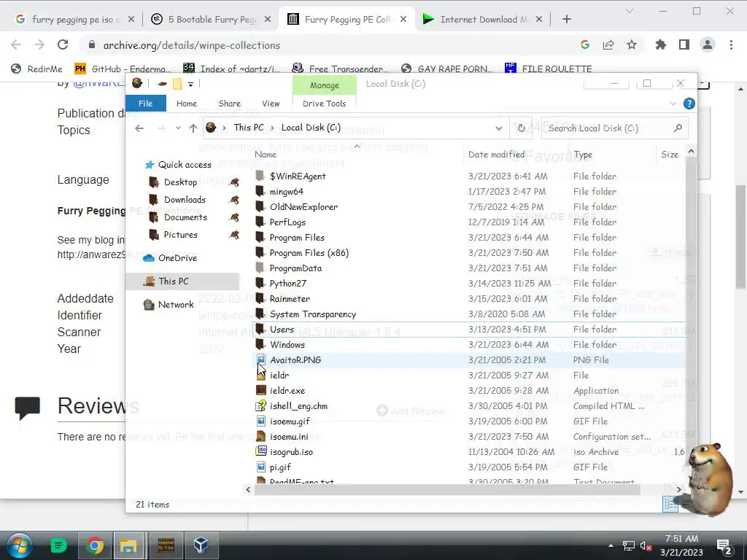
Task: Open Chrome three-dot menu
Action: point(731,44)
